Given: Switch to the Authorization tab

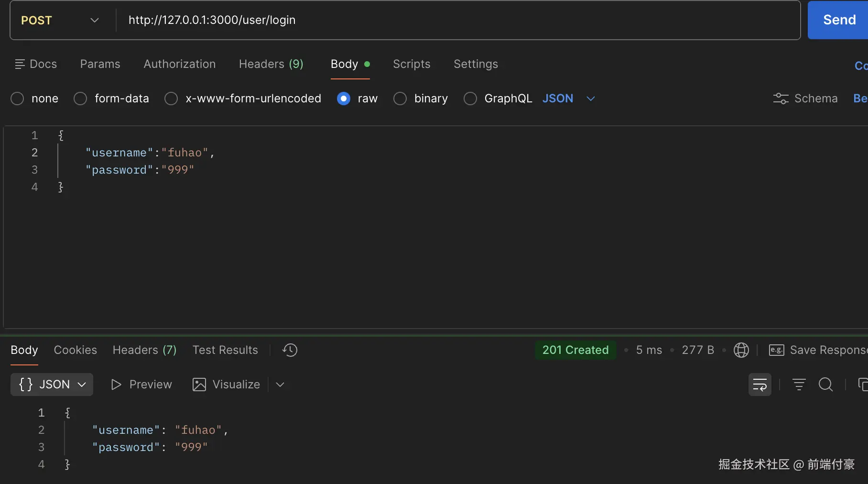Looking at the screenshot, I should (179, 64).
